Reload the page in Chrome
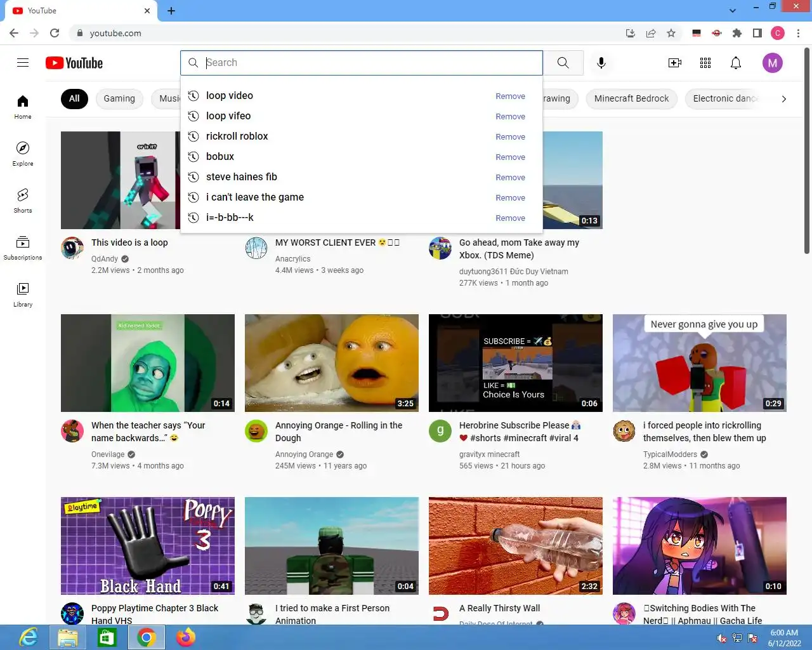This screenshot has height=650, width=812. coord(55,33)
